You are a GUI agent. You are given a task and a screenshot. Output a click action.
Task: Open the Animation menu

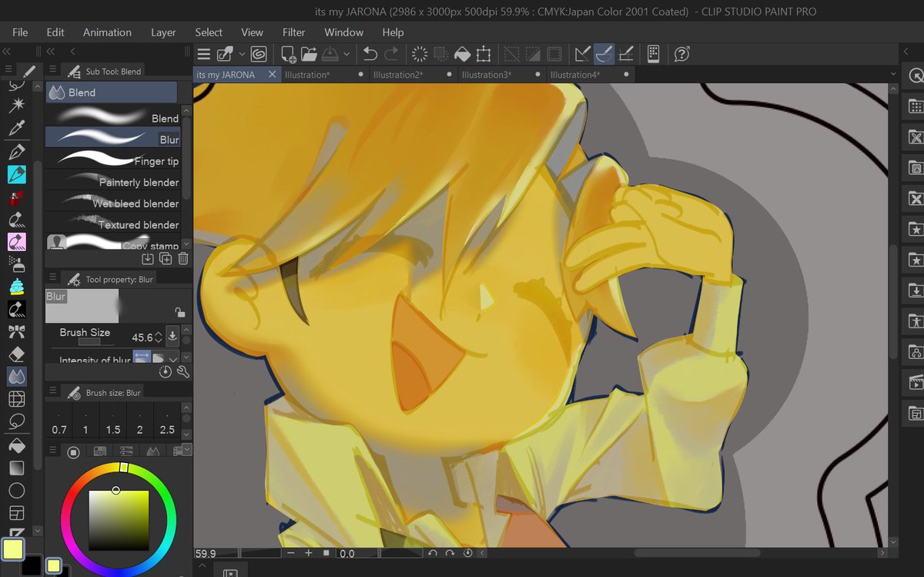pyautogui.click(x=107, y=32)
